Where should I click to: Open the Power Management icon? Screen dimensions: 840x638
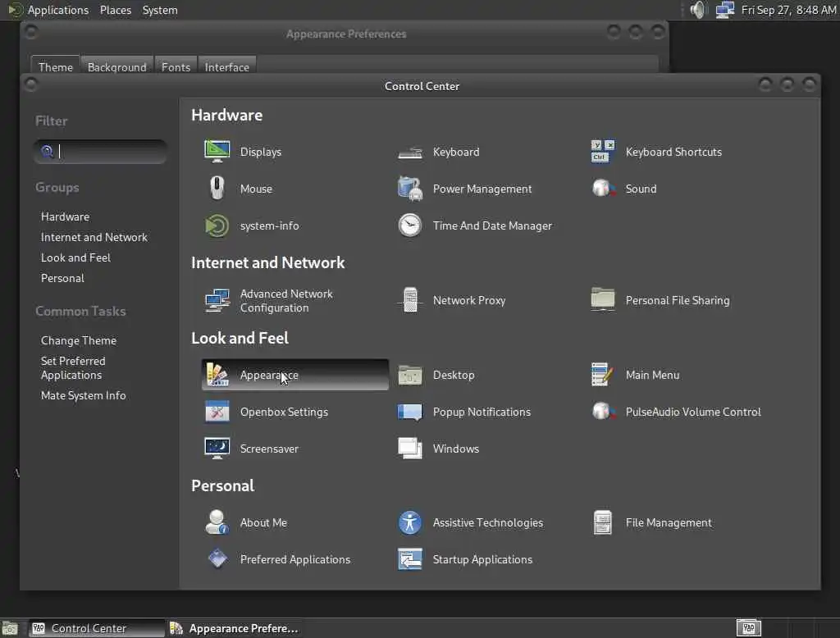click(410, 189)
